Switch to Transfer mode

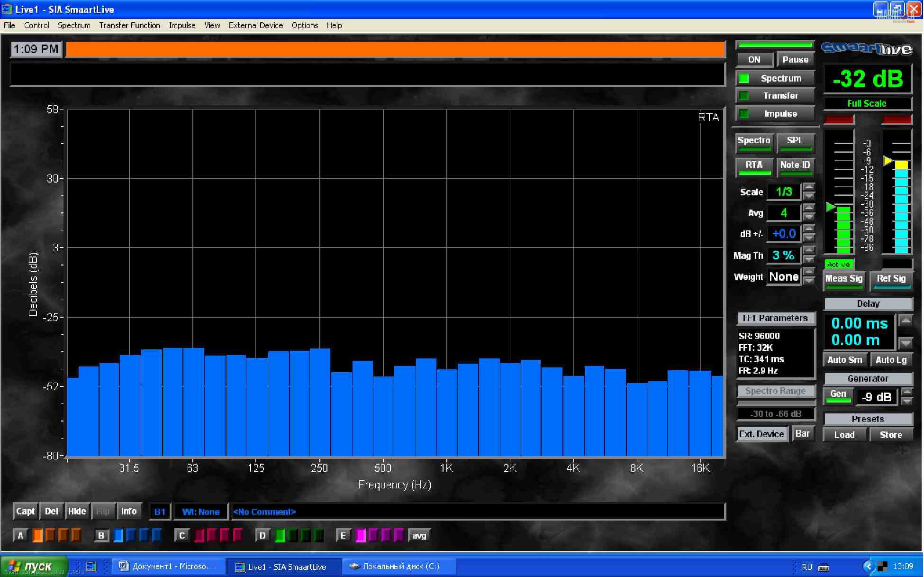(x=775, y=96)
